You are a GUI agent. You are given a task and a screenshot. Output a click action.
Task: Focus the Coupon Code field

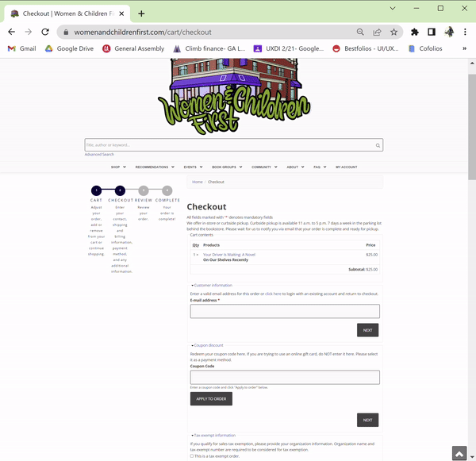point(285,378)
